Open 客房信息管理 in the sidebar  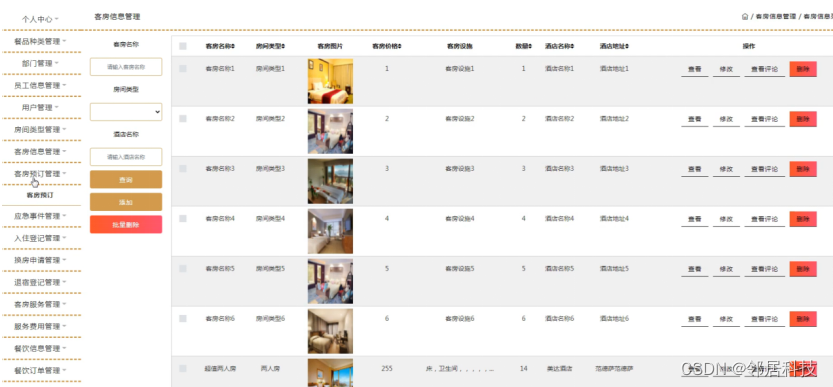click(40, 152)
